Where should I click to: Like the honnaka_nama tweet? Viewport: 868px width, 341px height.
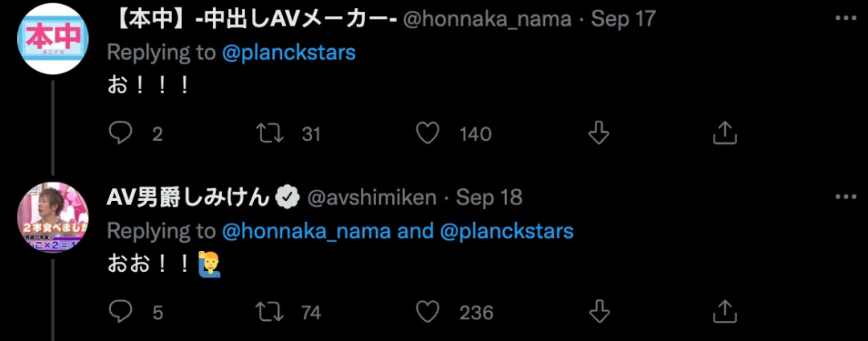click(x=428, y=134)
